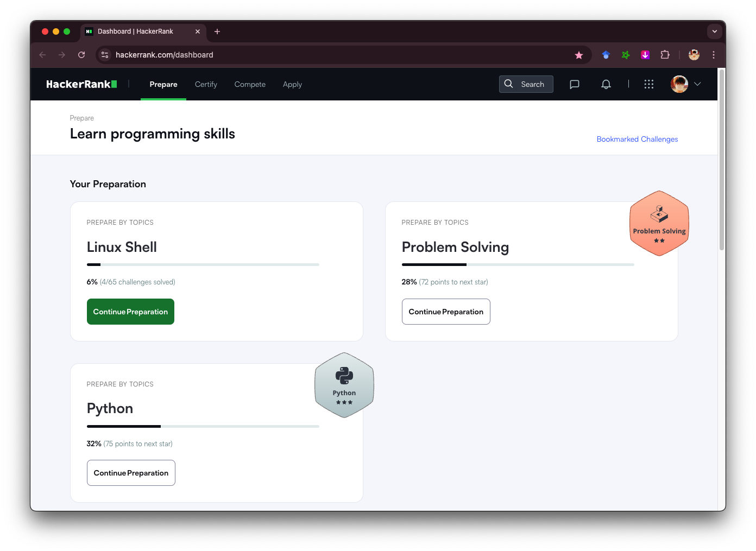Click the Problem Solving hexagon badge
Viewport: 756px width, 551px height.
659,223
